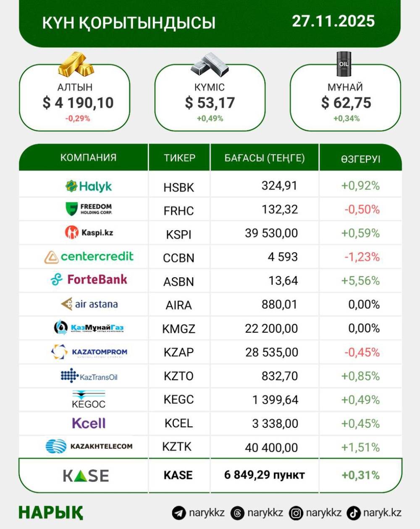
Task: Click the Halyk bank logo
Action: point(89,186)
